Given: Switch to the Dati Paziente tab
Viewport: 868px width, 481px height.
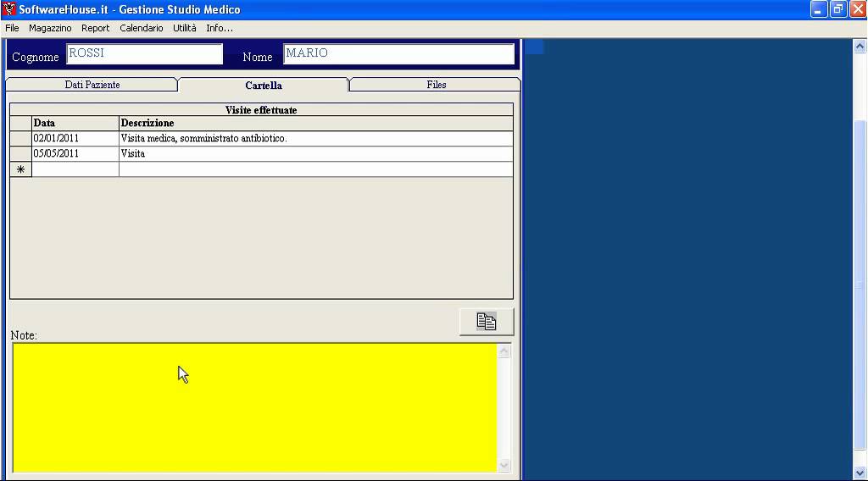Looking at the screenshot, I should 92,85.
